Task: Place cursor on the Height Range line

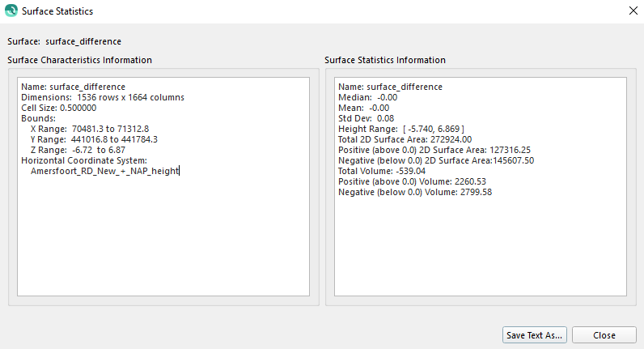Action: [x=400, y=129]
